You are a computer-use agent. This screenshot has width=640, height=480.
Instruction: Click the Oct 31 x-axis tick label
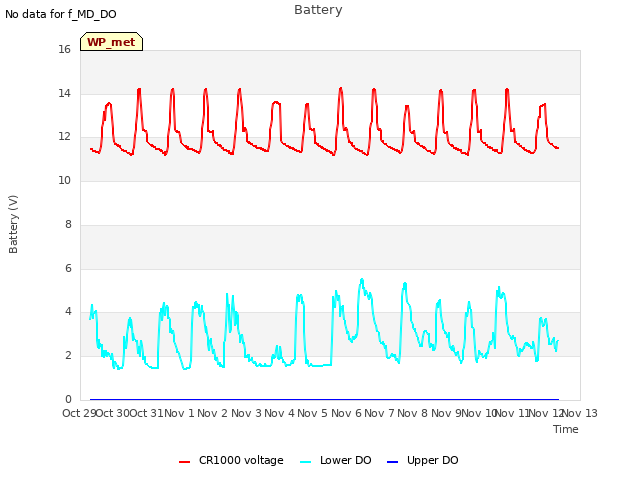click(x=146, y=413)
